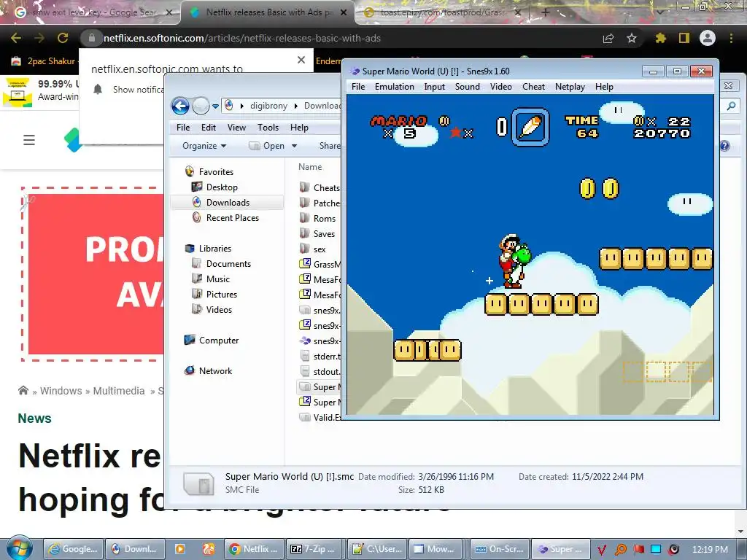The width and height of the screenshot is (747, 560).
Task: Click digibrony in the Explorer address bar
Action: click(x=268, y=106)
